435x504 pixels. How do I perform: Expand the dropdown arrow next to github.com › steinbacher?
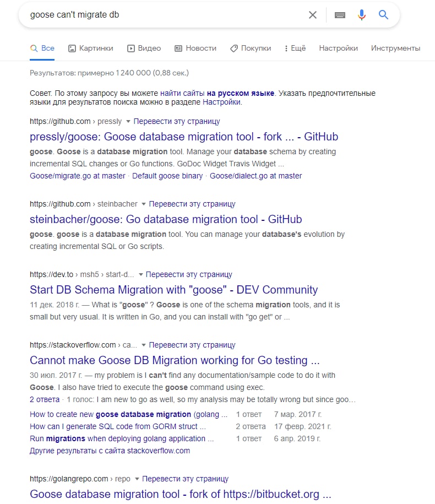[x=144, y=204]
